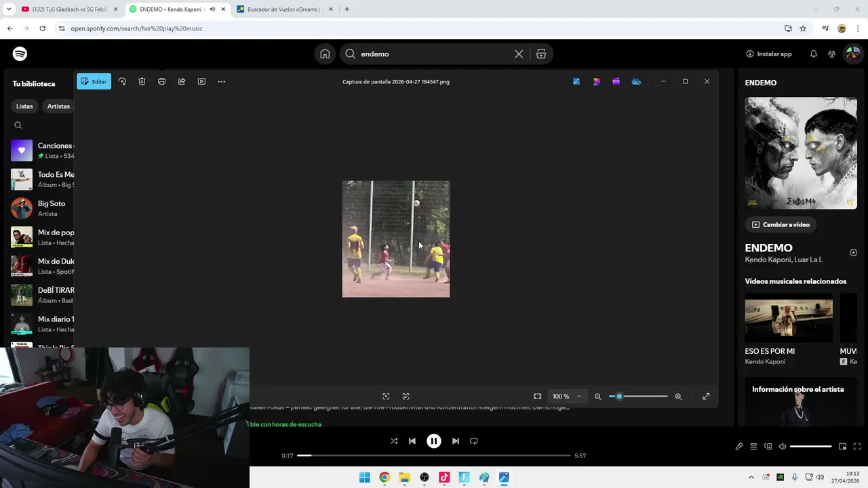Click the football photo in the viewer

pos(396,239)
